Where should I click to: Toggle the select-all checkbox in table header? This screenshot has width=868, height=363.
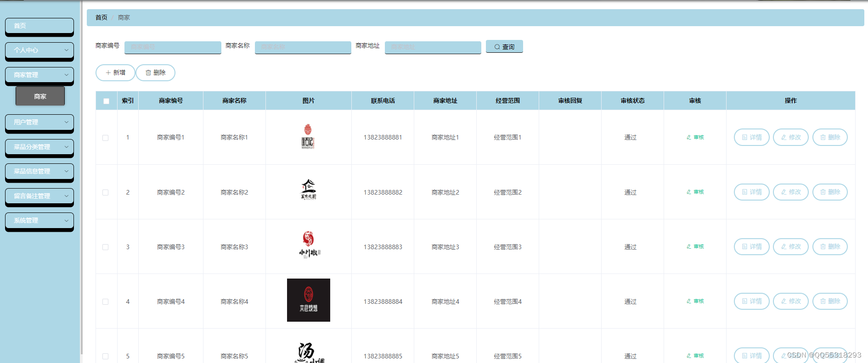pyautogui.click(x=107, y=101)
